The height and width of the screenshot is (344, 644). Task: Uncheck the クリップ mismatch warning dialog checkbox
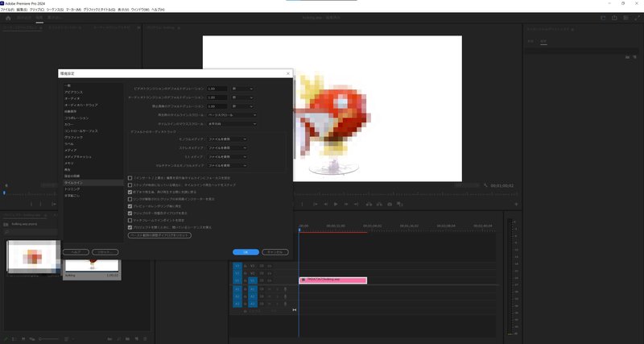pos(130,213)
